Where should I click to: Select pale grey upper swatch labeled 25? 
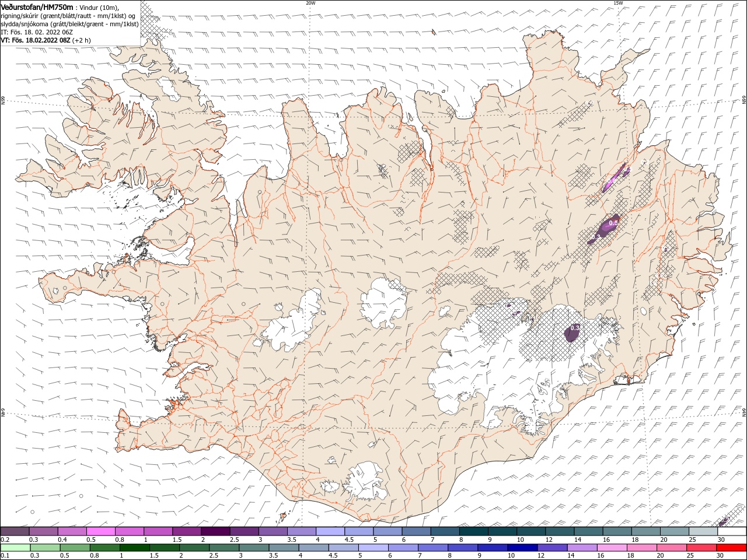click(x=703, y=531)
